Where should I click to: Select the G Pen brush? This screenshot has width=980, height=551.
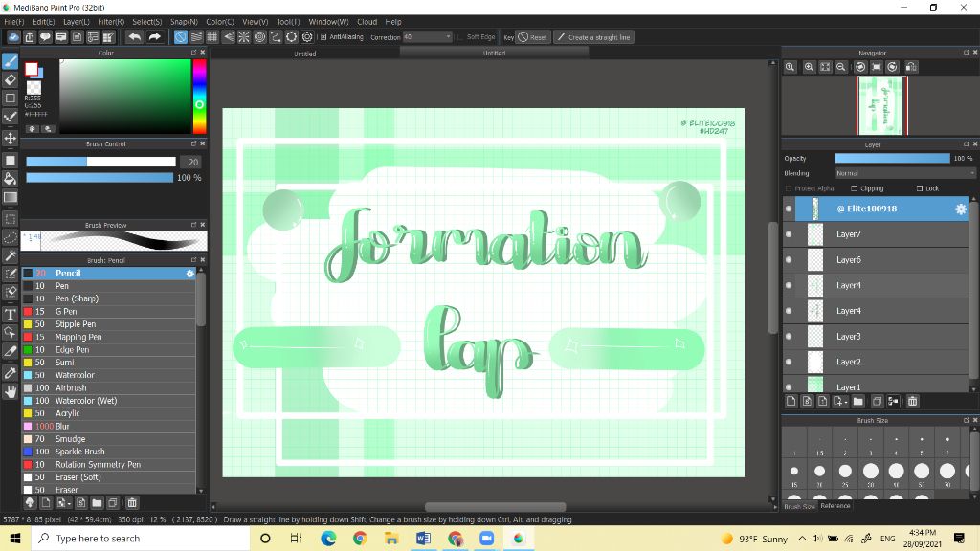click(x=109, y=311)
